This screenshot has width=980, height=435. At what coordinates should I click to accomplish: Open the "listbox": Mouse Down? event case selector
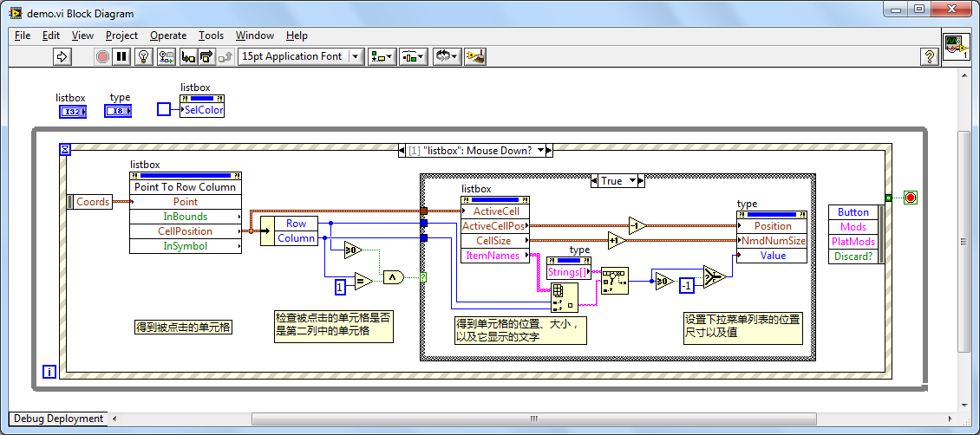pos(475,151)
